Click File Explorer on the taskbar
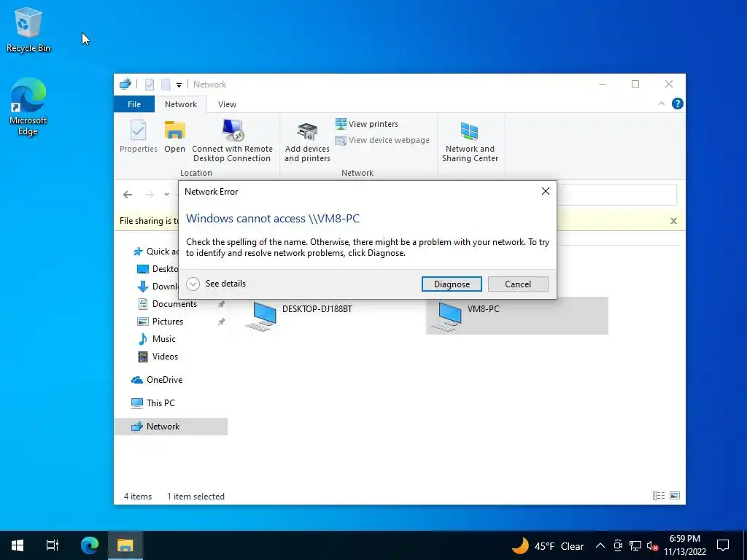Viewport: 747px width, 560px height. 125,545
